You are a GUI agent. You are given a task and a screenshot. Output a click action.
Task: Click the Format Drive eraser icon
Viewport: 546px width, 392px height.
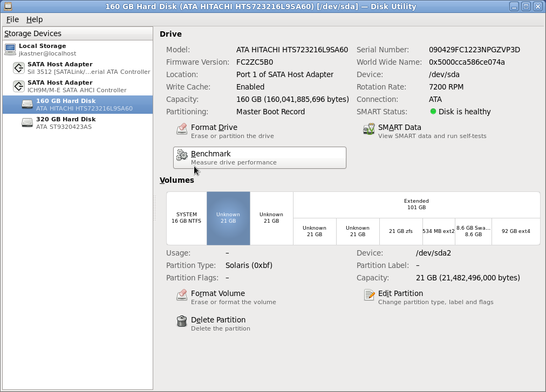(x=182, y=129)
